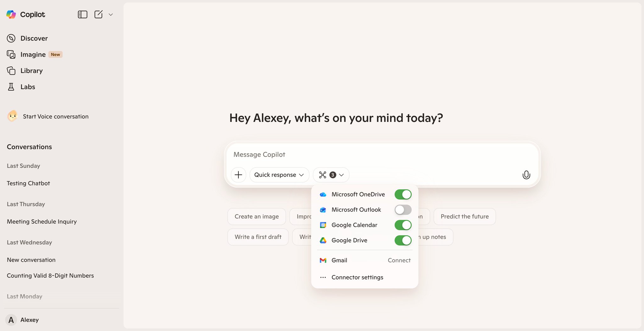Open Counting Valid 8-Digit Numbers chat

[x=50, y=276]
